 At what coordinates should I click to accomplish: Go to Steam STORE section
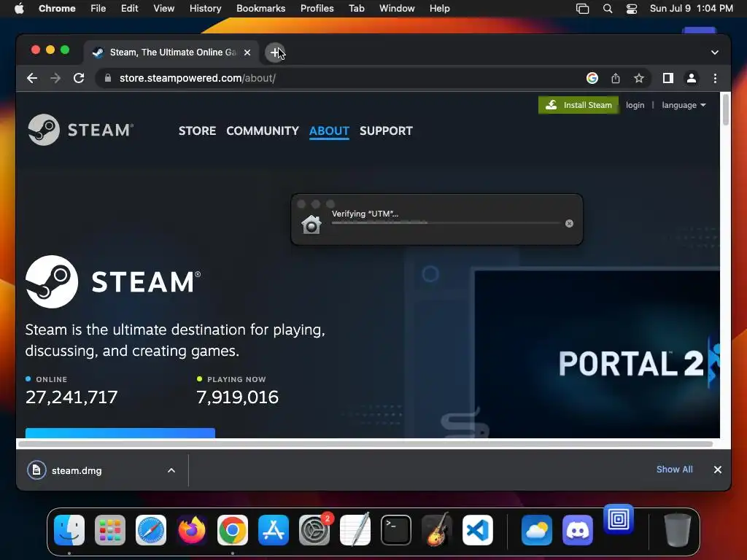click(197, 131)
